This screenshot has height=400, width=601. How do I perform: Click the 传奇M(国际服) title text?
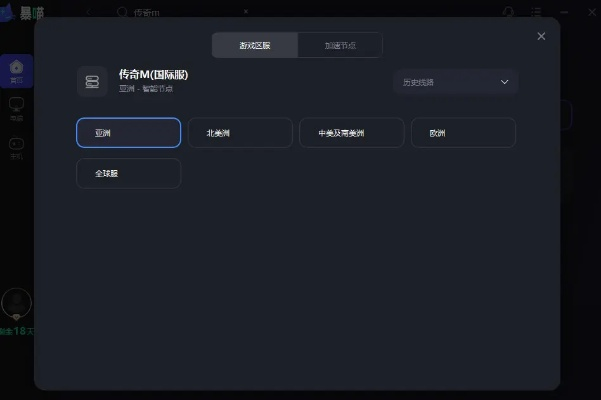[x=153, y=74]
